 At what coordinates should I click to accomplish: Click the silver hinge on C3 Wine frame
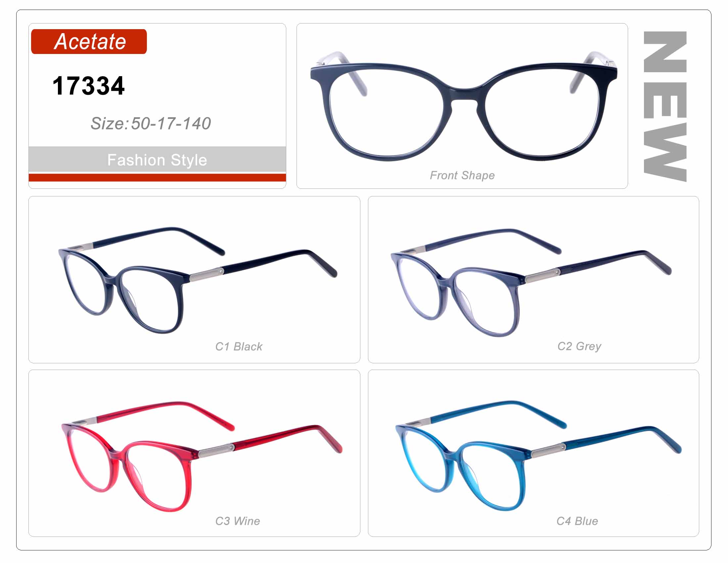pyautogui.click(x=216, y=450)
